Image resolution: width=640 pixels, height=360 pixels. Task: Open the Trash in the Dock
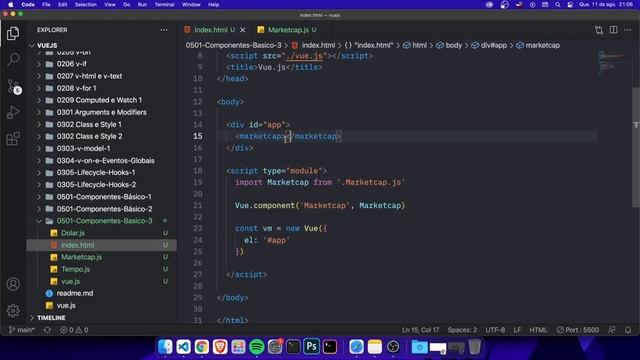tap(474, 347)
